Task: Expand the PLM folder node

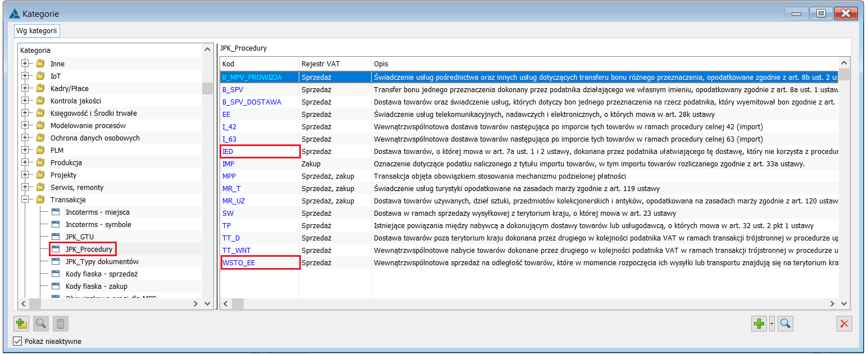Action: 25,150
